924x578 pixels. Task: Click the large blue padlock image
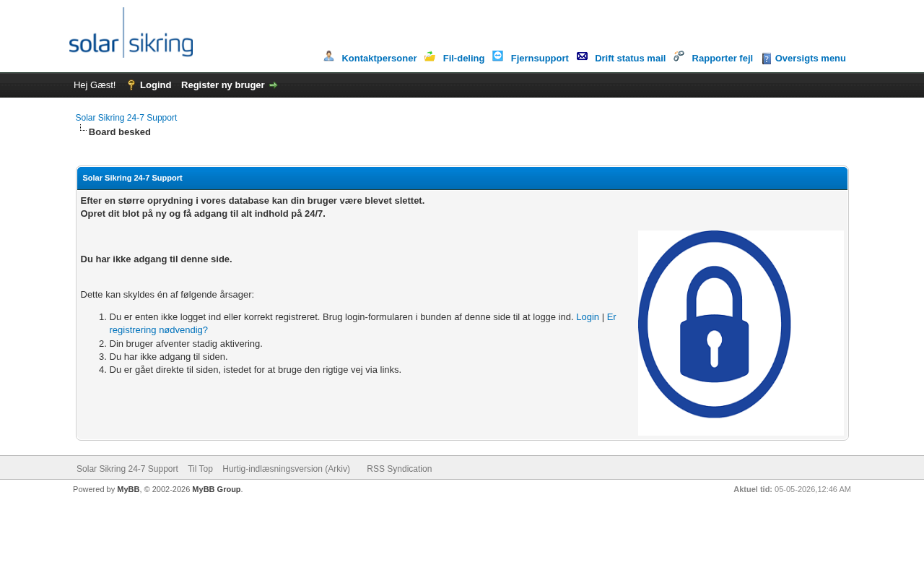(x=741, y=333)
